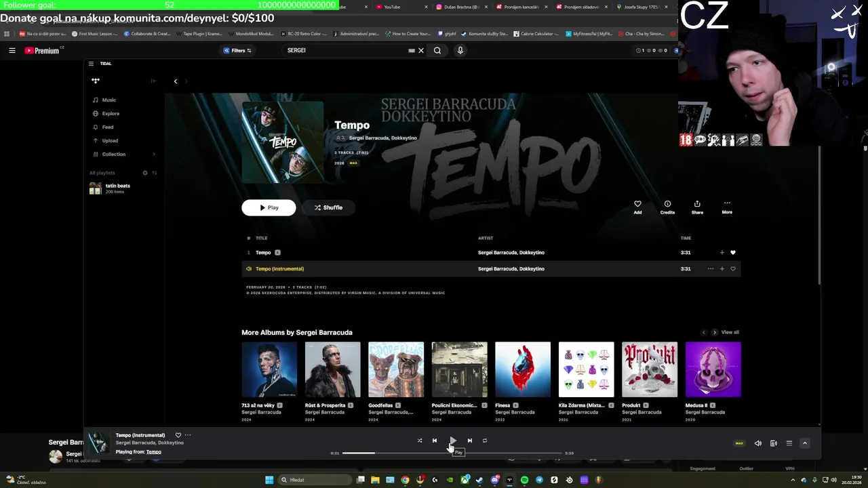This screenshot has height=488, width=868.
Task: Clear the YouTube search text
Action: (x=420, y=50)
